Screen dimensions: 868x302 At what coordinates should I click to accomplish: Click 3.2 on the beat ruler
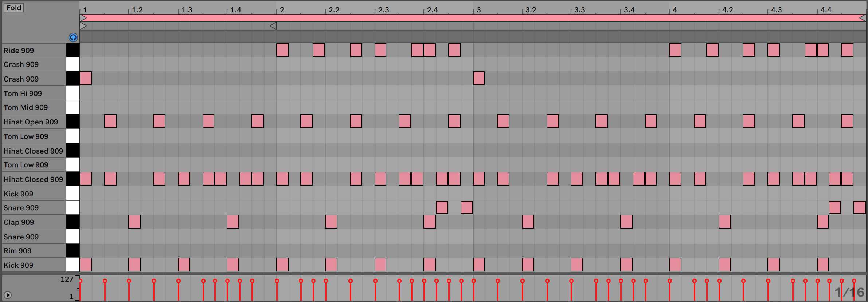(531, 10)
